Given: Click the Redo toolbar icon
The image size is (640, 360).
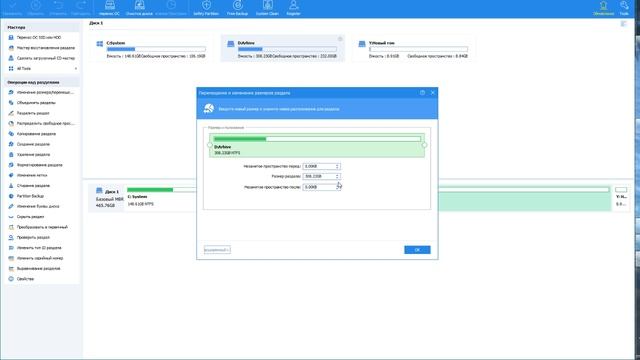Looking at the screenshot, I should click(80, 8).
